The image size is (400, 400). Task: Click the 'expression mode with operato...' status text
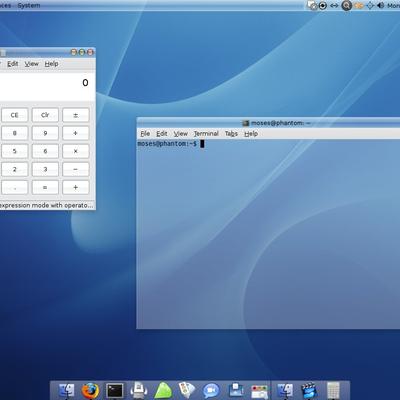46,205
